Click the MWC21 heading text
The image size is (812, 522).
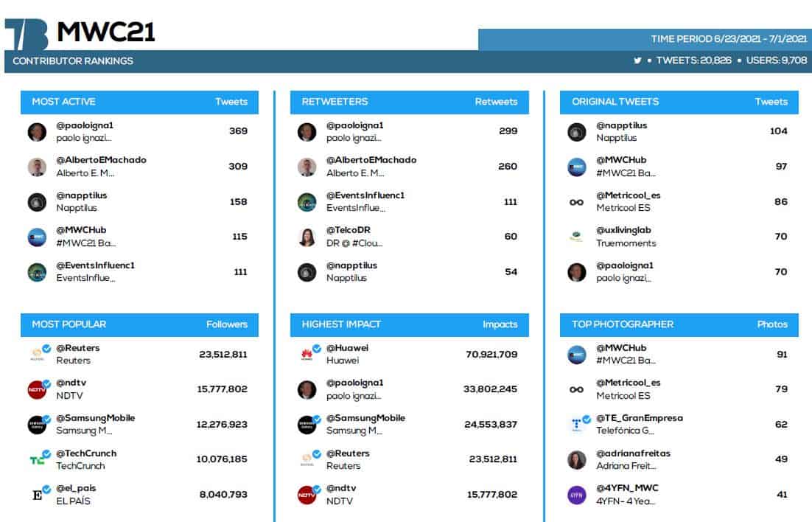coord(106,32)
